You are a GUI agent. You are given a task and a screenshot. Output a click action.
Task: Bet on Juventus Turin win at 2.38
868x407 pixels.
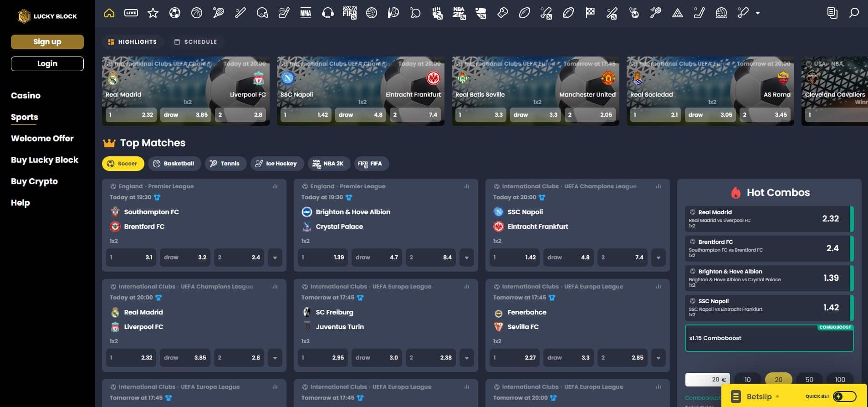pos(430,358)
